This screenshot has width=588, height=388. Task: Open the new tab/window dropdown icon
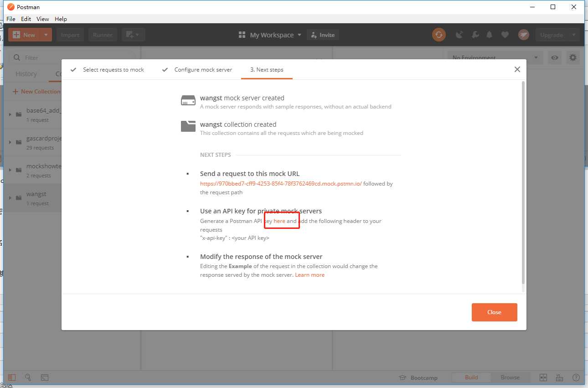133,35
